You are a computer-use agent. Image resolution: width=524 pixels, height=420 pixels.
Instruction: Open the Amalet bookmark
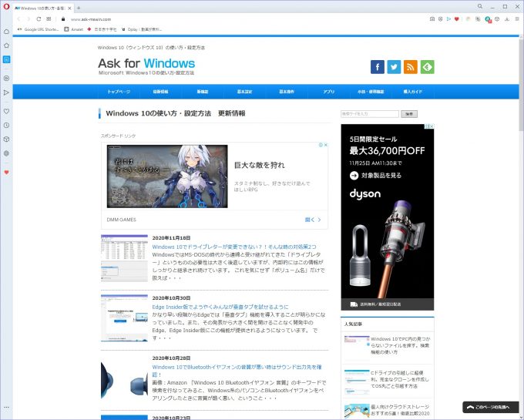tap(73, 29)
